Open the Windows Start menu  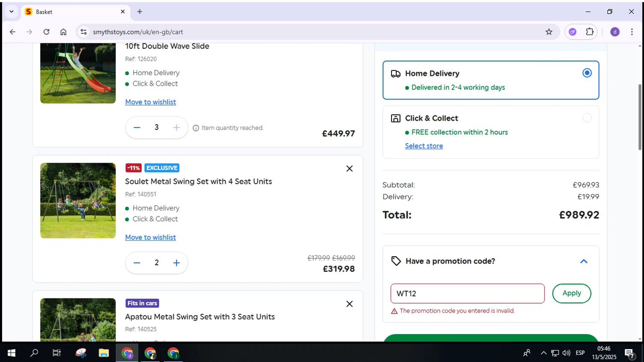pos(12,353)
